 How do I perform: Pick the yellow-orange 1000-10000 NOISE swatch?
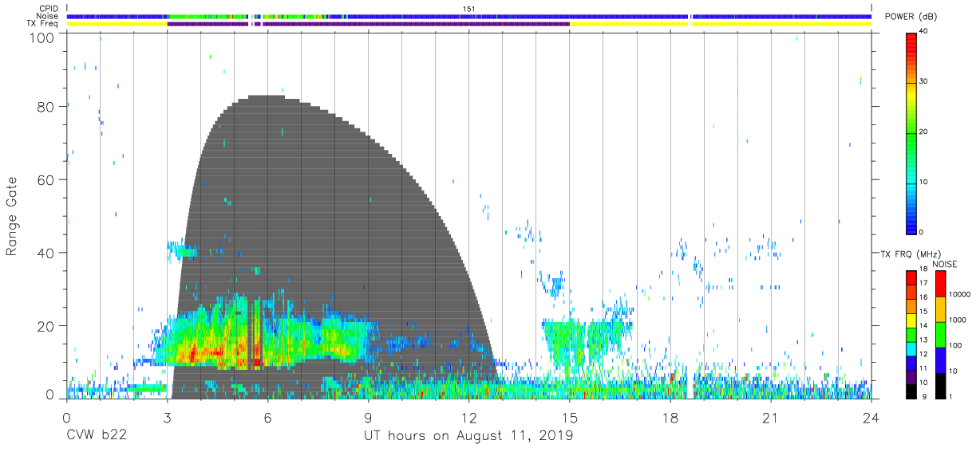[940, 309]
